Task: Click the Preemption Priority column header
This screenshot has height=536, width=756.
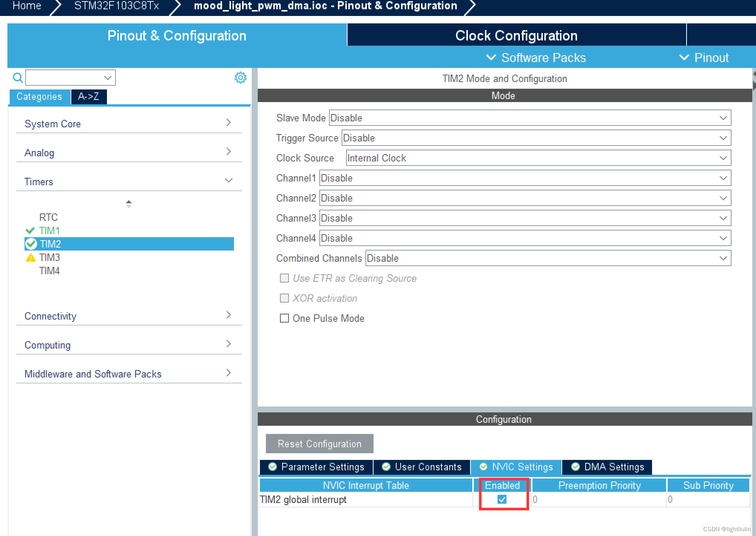Action: [x=599, y=485]
